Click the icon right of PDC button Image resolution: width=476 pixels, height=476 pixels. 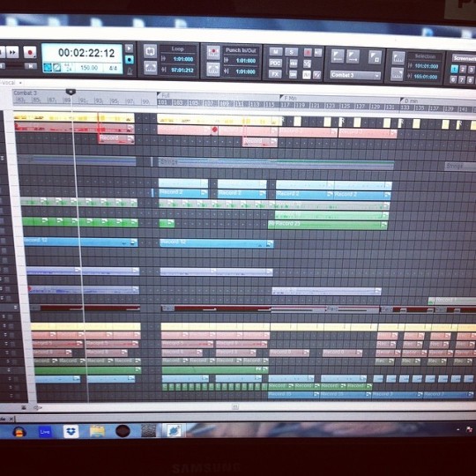click(x=294, y=63)
